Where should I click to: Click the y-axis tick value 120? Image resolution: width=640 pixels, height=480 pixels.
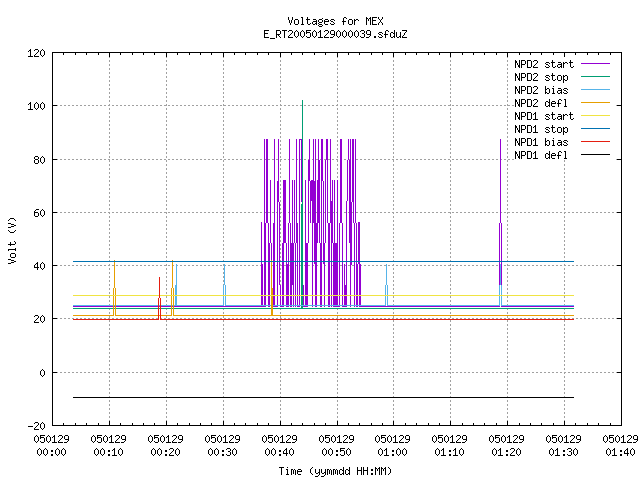click(36, 53)
